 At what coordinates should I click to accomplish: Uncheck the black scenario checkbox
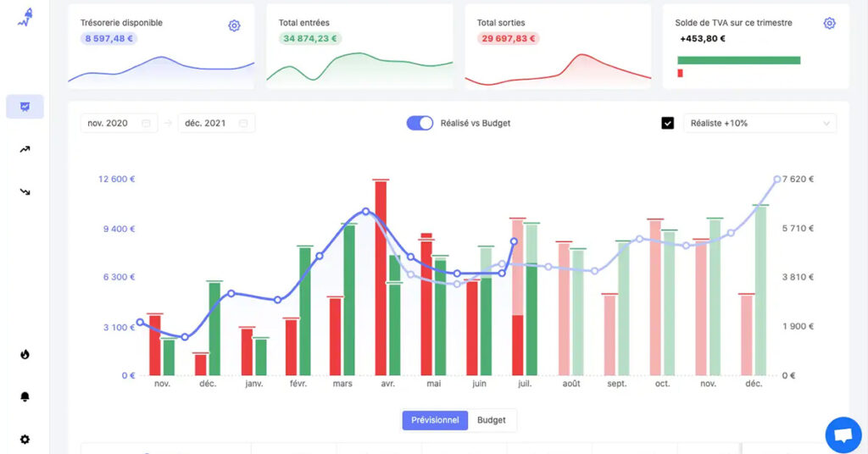[x=668, y=123]
